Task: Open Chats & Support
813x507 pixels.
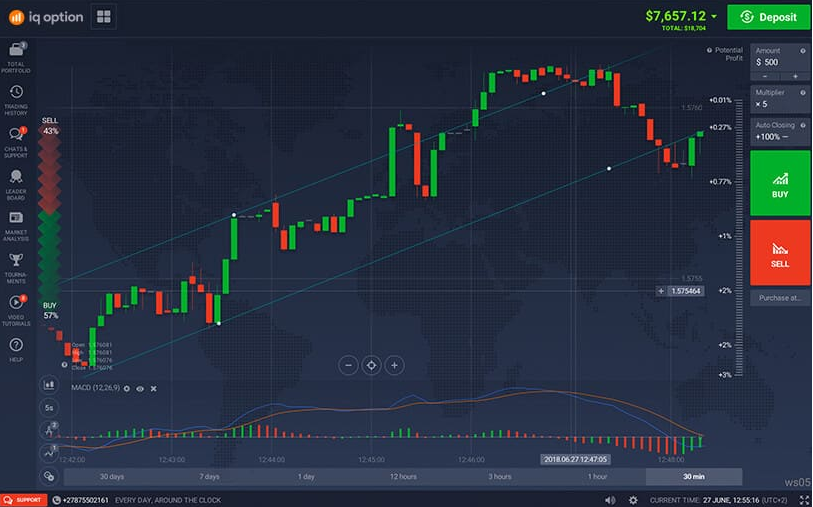Action: pos(16,139)
